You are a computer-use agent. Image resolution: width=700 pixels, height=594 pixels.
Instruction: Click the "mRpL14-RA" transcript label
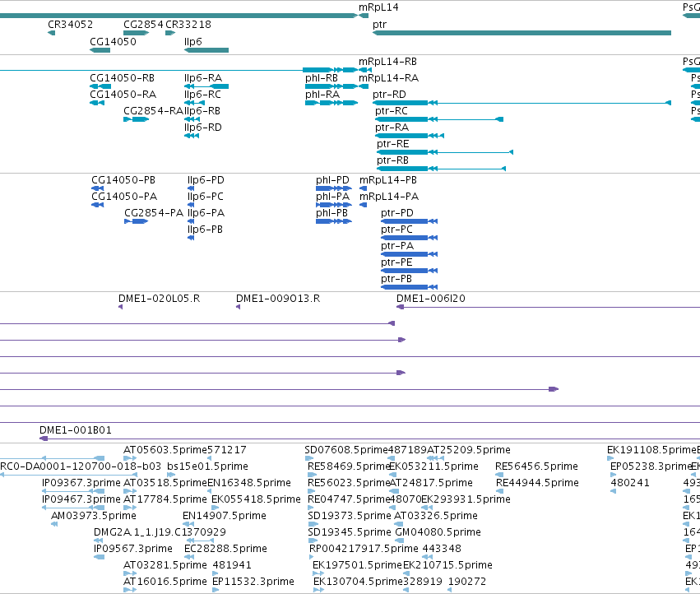388,77
